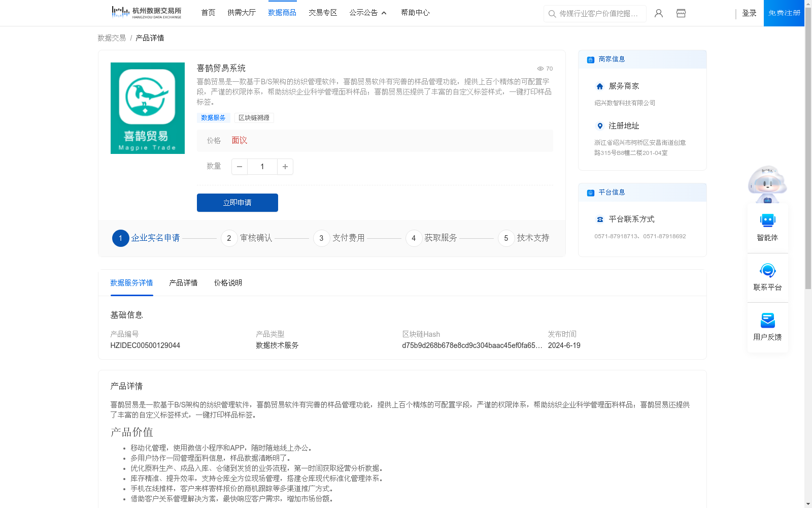Click the 区块链溯源 tag
This screenshot has height=508, width=812.
pos(254,118)
